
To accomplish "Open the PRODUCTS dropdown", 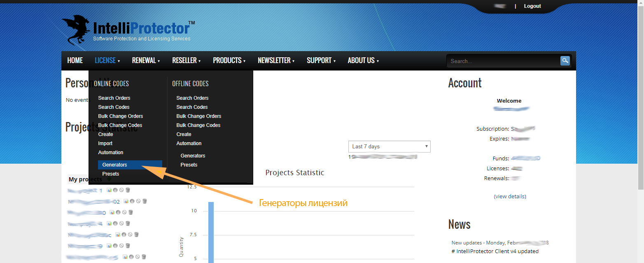I will click(x=229, y=61).
